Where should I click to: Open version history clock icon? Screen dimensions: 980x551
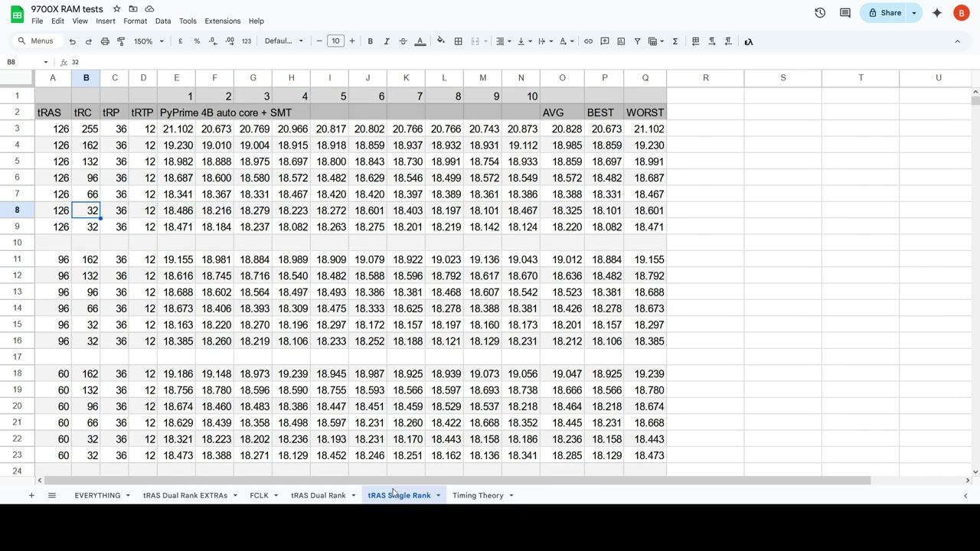pyautogui.click(x=820, y=13)
